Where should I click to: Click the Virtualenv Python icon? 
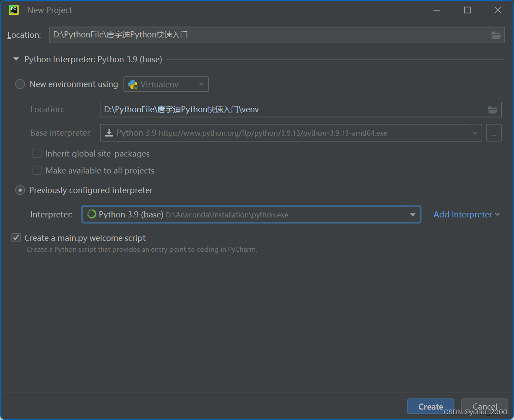(x=133, y=85)
